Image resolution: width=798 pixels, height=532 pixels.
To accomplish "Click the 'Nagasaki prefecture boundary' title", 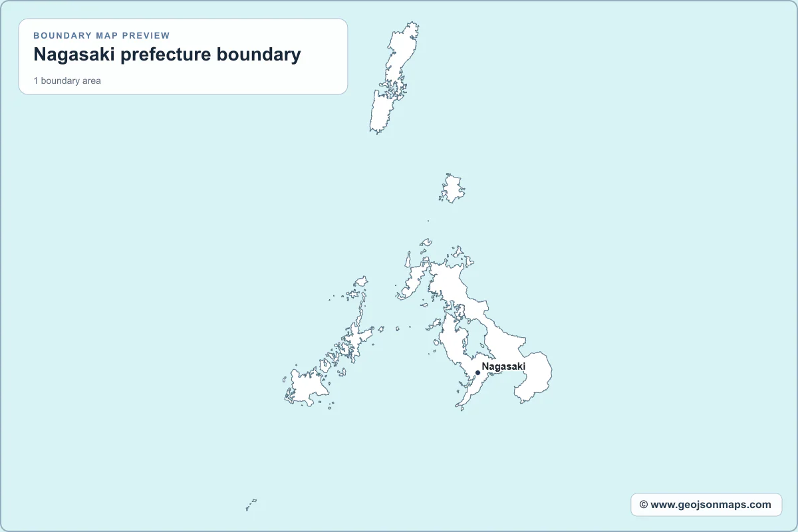I will tap(167, 55).
